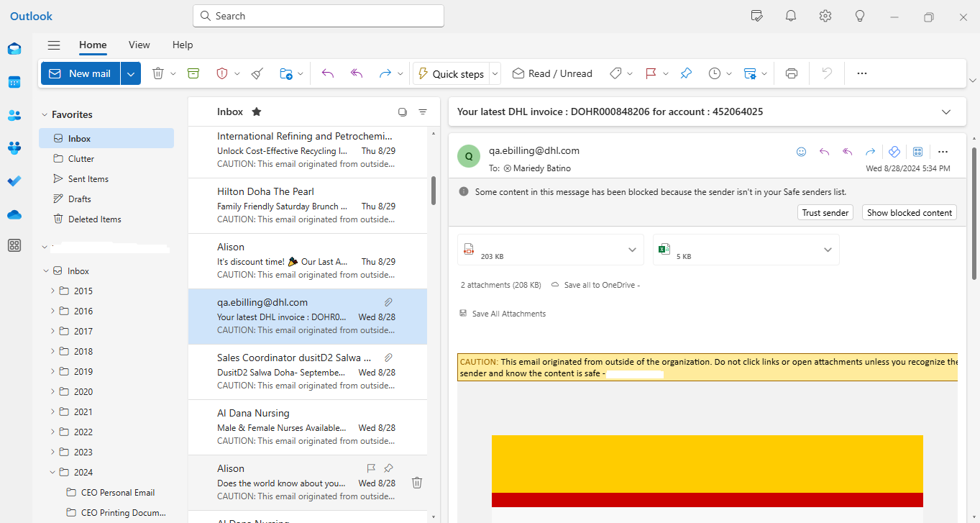Expand the 2015 folder
The height and width of the screenshot is (523, 980).
pyautogui.click(x=52, y=291)
